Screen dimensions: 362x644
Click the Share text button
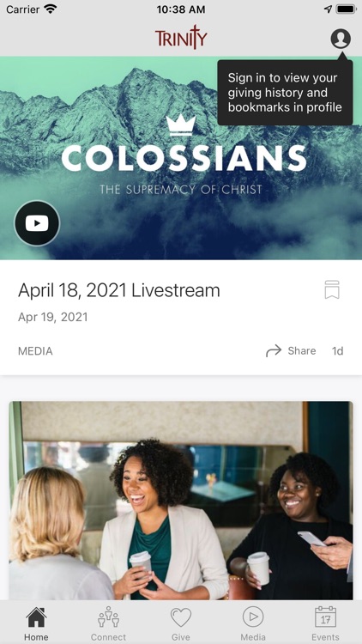tap(302, 350)
